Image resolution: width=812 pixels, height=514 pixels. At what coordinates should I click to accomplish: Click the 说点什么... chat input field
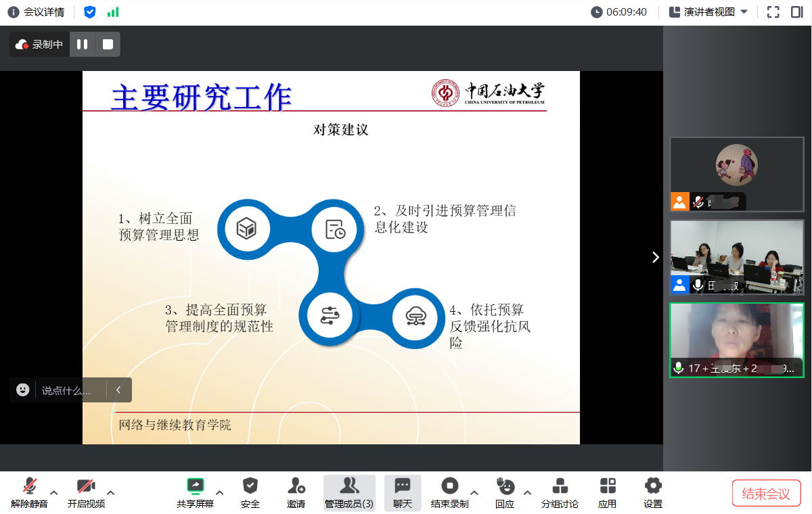click(x=66, y=390)
